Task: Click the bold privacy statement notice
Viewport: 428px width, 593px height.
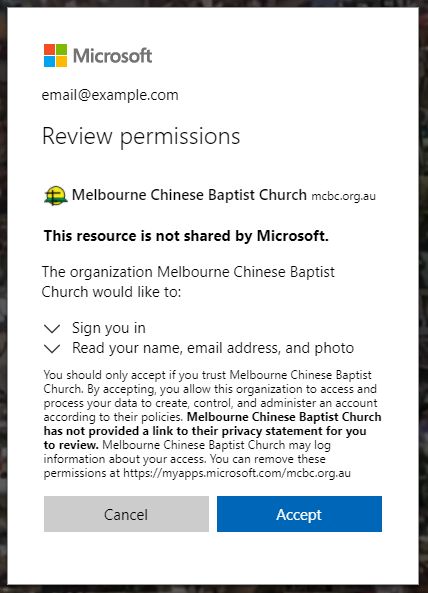Action: click(212, 431)
